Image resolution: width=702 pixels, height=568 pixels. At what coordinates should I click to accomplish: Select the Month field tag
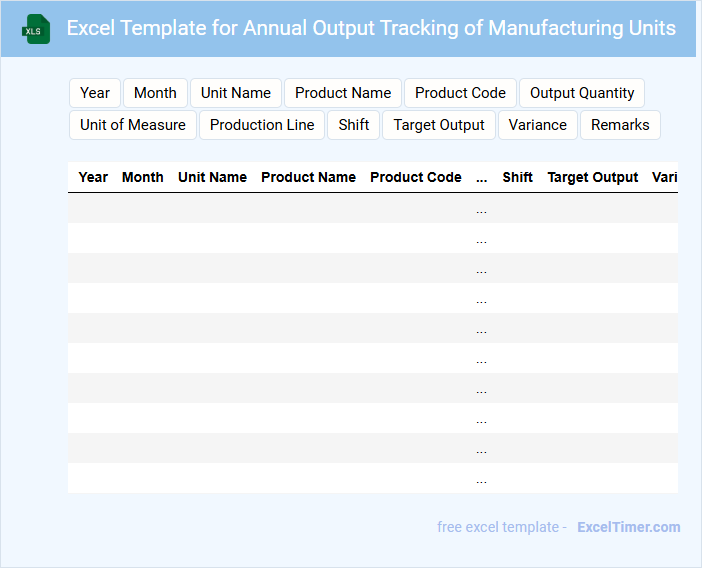click(x=155, y=93)
